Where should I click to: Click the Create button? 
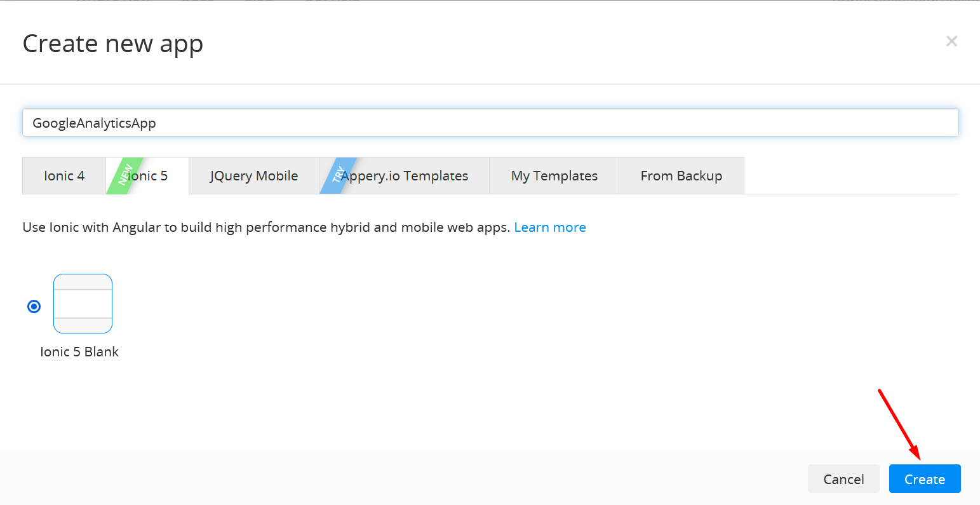925,479
